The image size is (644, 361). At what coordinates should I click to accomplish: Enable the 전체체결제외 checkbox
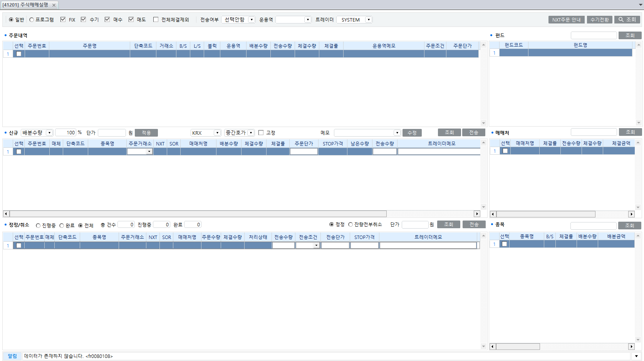pos(156,20)
